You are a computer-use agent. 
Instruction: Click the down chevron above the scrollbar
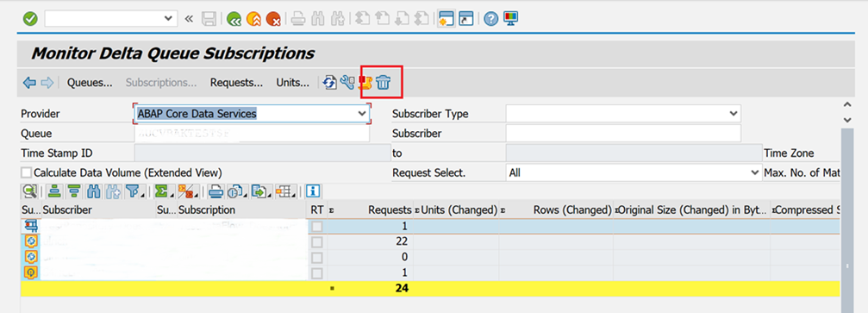click(x=846, y=120)
